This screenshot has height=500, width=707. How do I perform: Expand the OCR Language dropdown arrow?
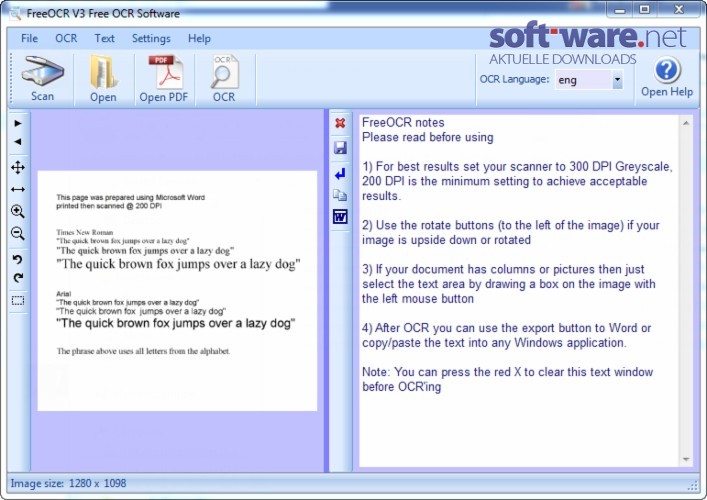click(x=617, y=80)
